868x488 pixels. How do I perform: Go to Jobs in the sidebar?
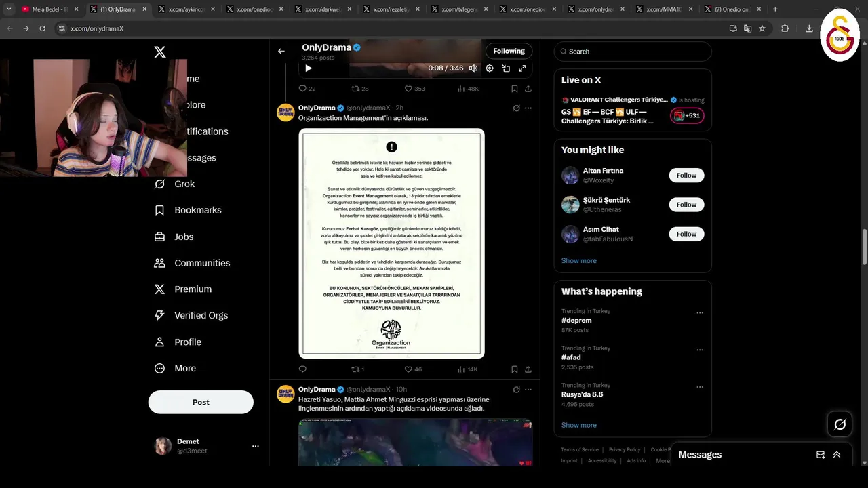click(x=174, y=237)
